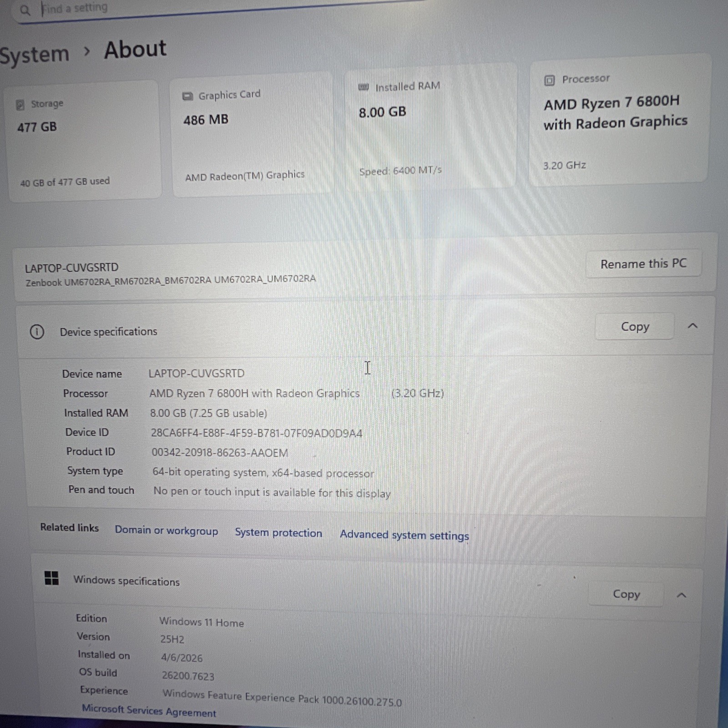Collapse the Windows specifications section

click(x=681, y=595)
